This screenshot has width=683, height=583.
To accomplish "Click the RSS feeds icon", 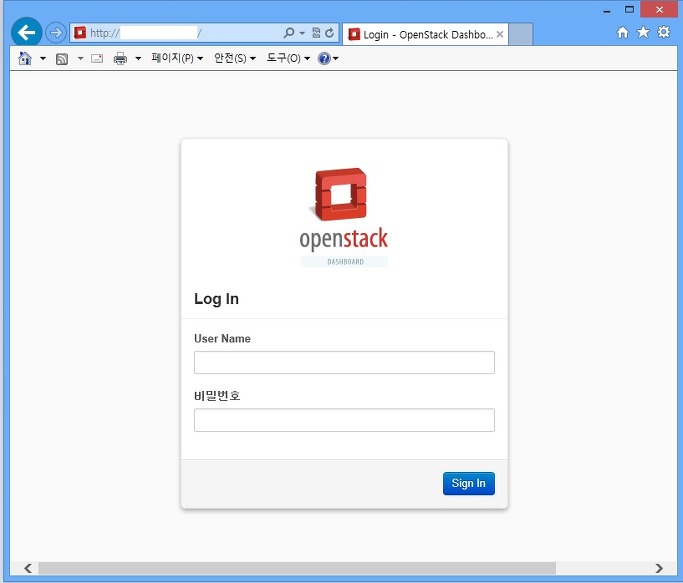I will pos(62,59).
